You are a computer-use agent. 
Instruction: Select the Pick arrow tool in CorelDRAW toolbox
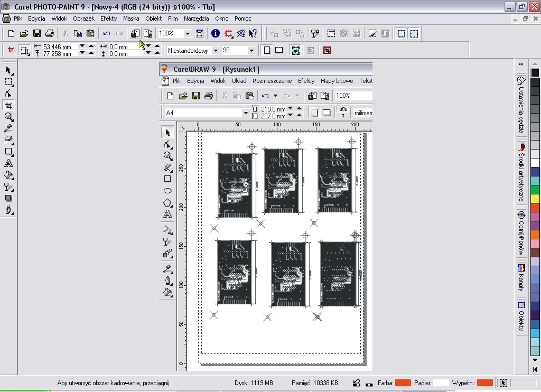(x=167, y=133)
